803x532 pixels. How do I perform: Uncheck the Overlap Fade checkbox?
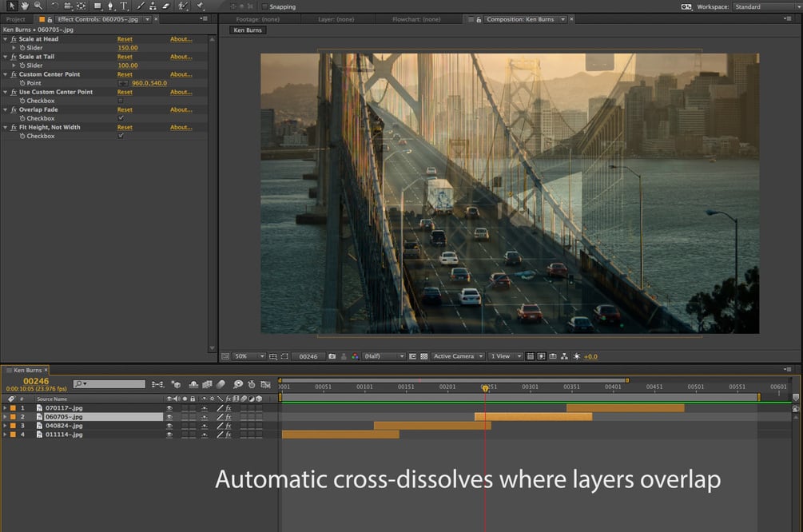[x=121, y=118]
